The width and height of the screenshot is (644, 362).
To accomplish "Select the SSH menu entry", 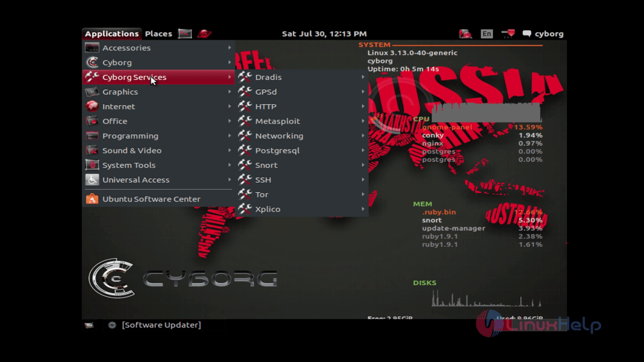I will tap(302, 179).
